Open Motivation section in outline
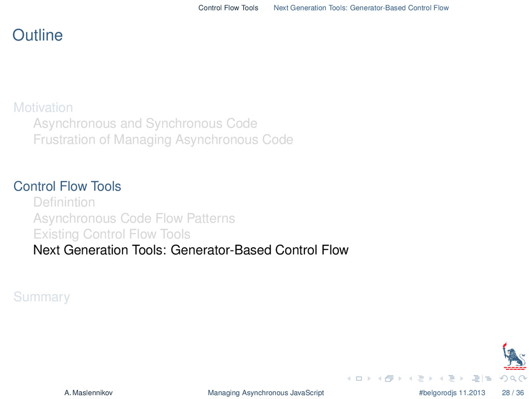 pyautogui.click(x=43, y=108)
